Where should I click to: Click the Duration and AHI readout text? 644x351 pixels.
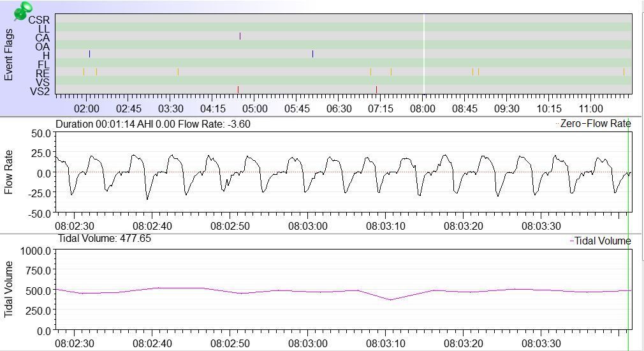tap(153, 124)
